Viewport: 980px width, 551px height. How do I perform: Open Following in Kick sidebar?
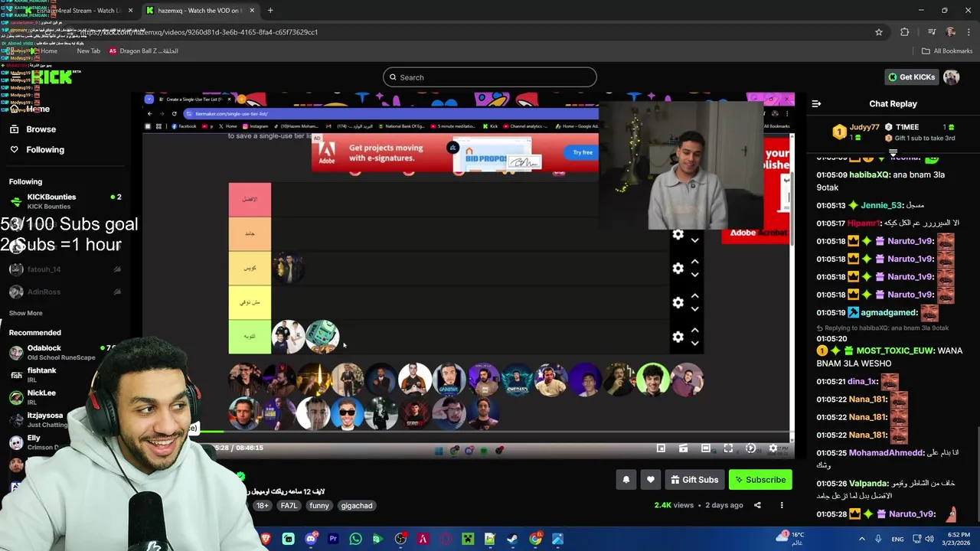(44, 150)
